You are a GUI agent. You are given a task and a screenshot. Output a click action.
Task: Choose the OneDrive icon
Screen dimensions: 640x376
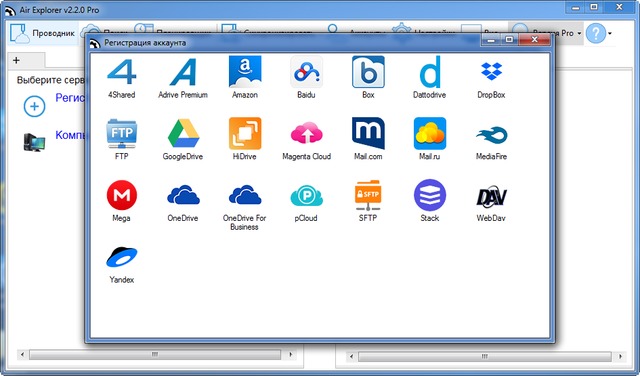tap(183, 194)
